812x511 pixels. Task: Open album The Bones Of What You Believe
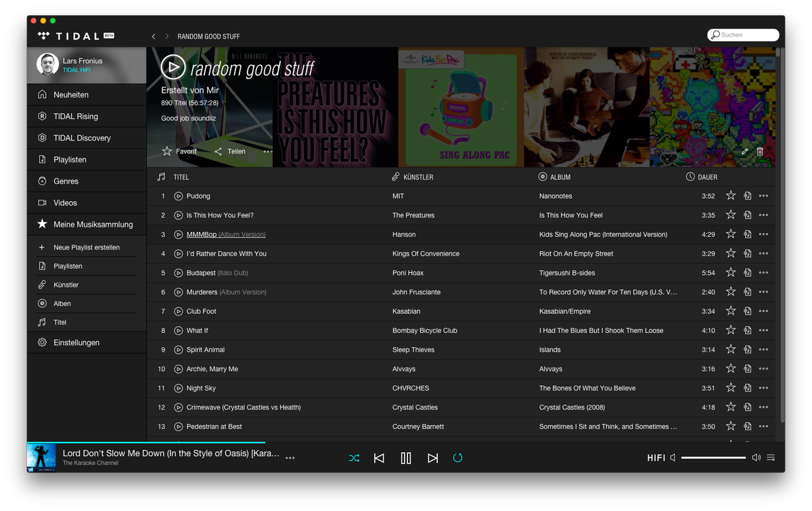point(587,388)
